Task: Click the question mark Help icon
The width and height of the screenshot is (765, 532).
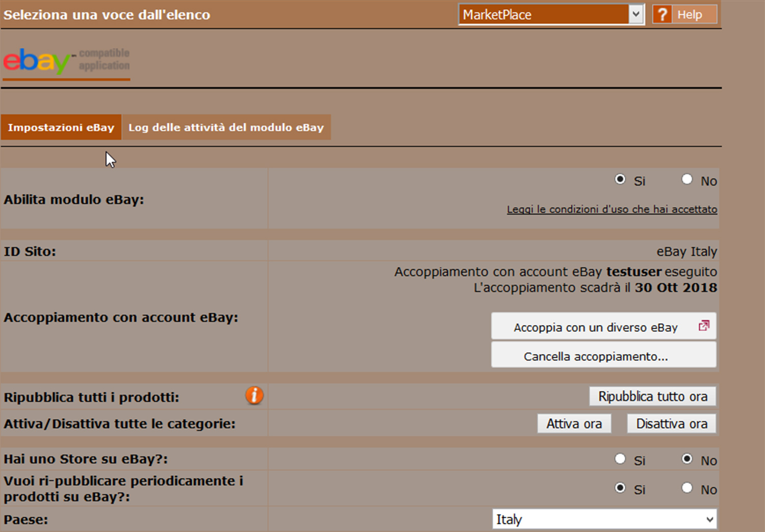Action: (x=662, y=14)
